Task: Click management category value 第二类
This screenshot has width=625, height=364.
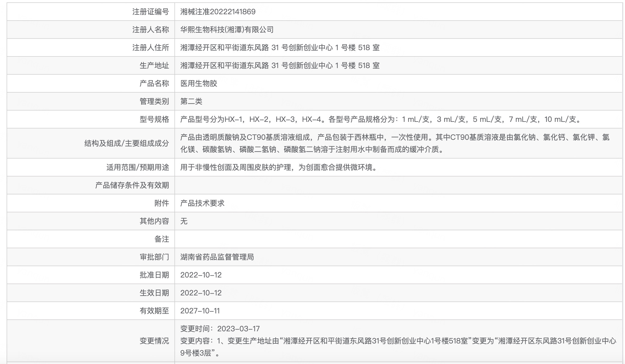Action: 191,101
